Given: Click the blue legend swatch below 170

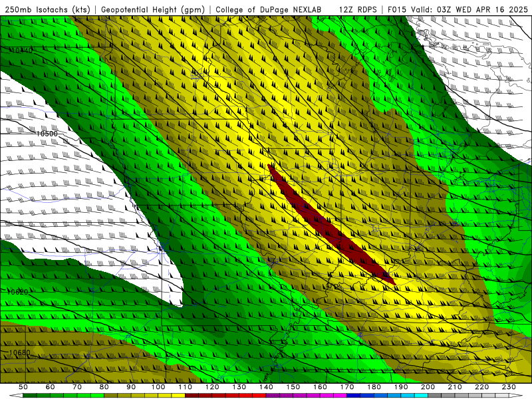Looking at the screenshot, I should click(x=354, y=396).
